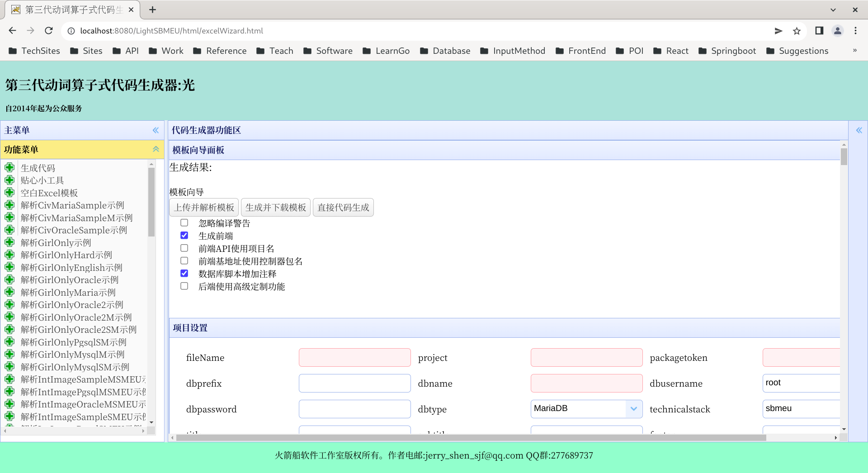Screen dimensions: 868x473
Task: Select 解析GirlOnlyMysqlSM示例 menu item
Action: 75,367
